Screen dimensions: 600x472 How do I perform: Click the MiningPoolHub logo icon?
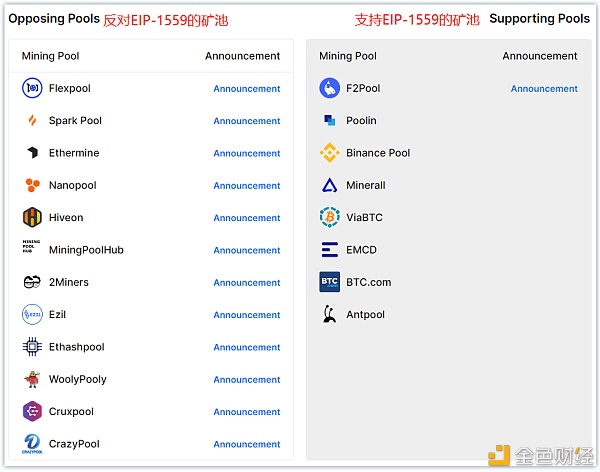31,246
